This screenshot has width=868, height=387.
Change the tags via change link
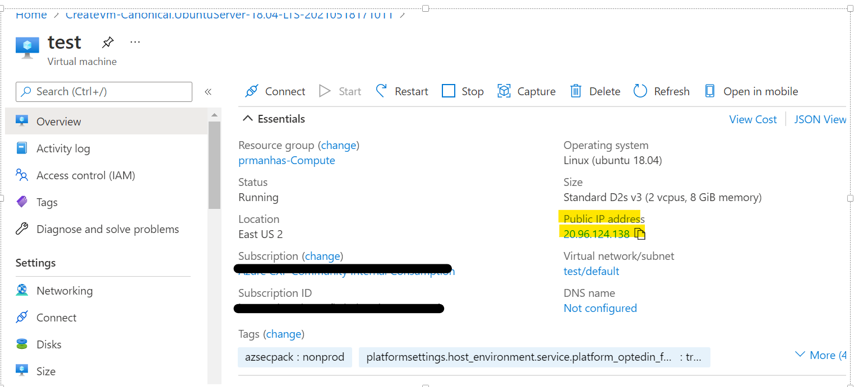point(284,334)
